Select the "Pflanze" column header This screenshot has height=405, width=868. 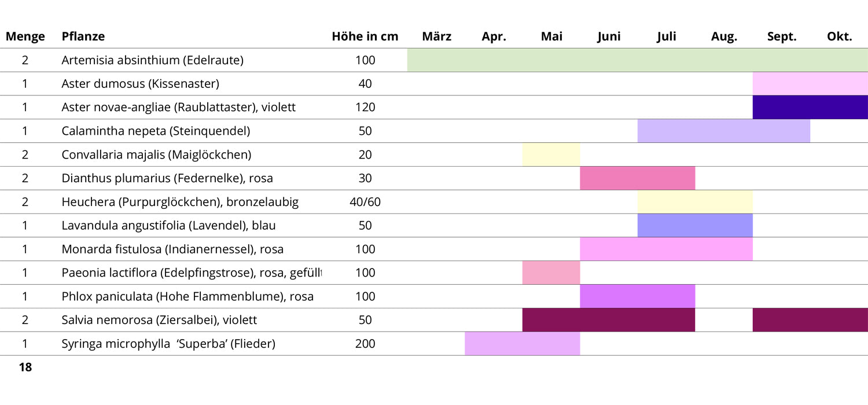pos(83,36)
